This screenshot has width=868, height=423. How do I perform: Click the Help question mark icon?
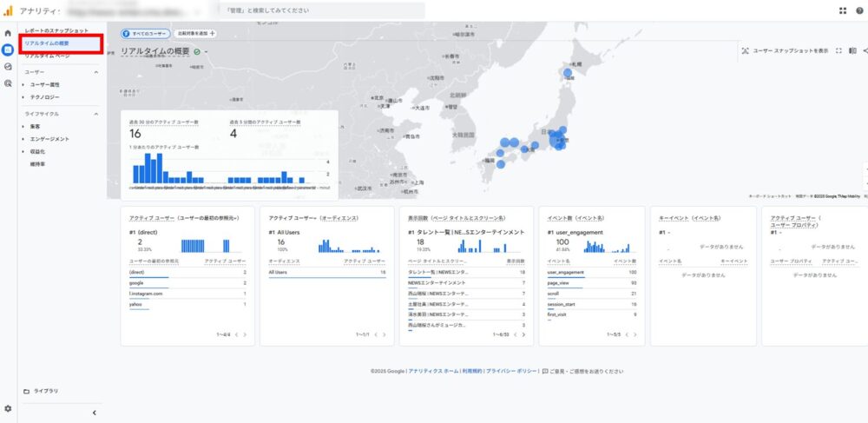[x=858, y=10]
